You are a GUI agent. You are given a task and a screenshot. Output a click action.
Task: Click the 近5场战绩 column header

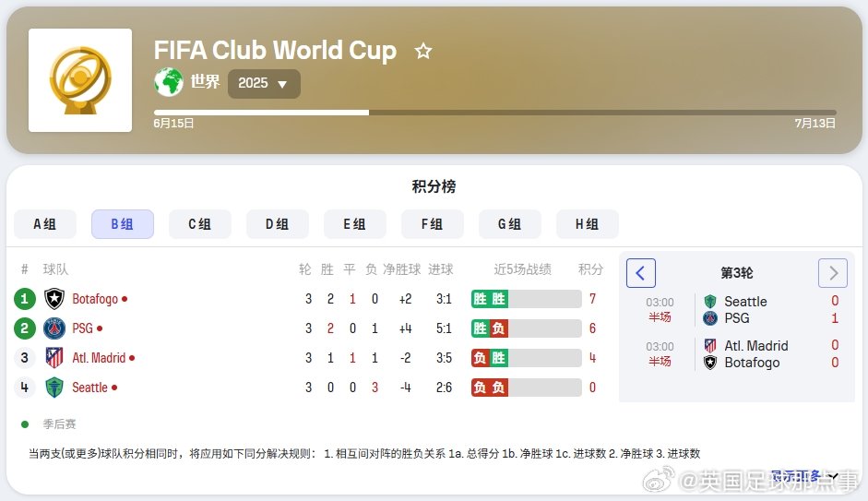click(523, 269)
